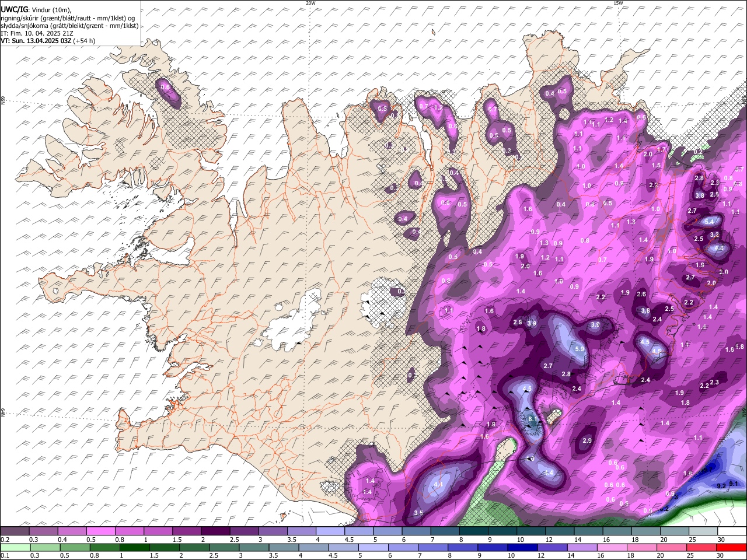747x560 pixels.
Task: Click the 'rigning/skúrir' legend description text
Action: (x=19, y=18)
